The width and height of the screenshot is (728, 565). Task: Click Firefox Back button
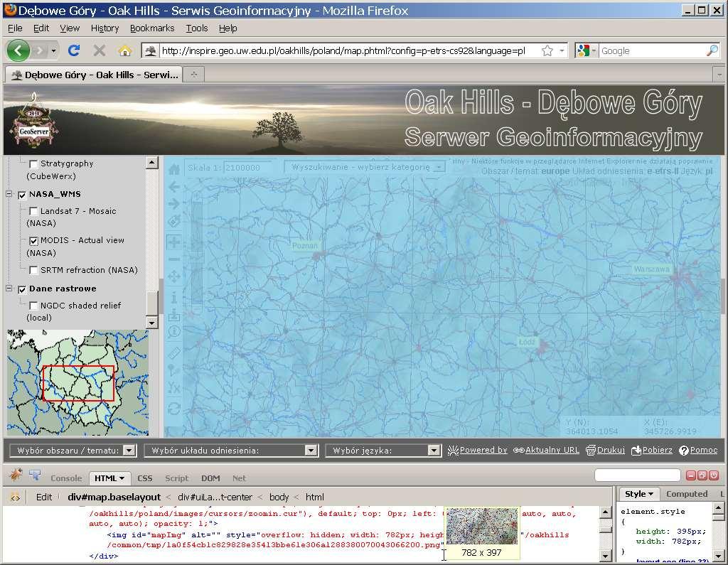click(x=18, y=50)
